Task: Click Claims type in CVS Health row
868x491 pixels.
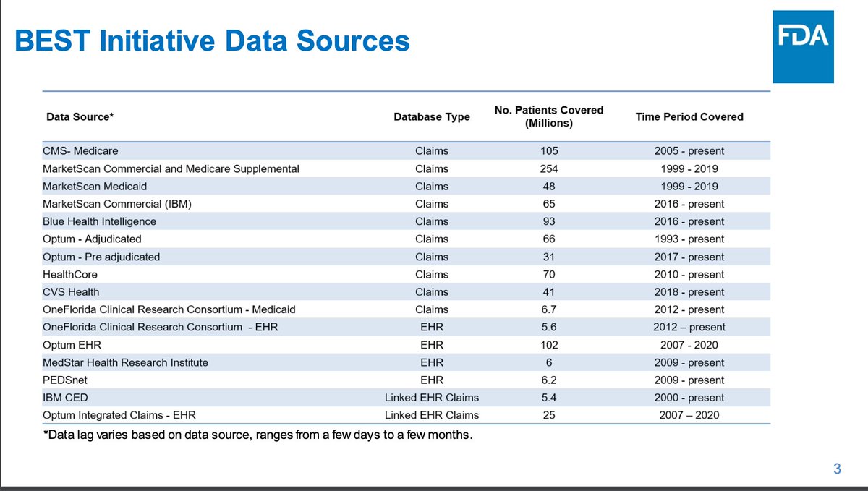Action: tap(432, 292)
